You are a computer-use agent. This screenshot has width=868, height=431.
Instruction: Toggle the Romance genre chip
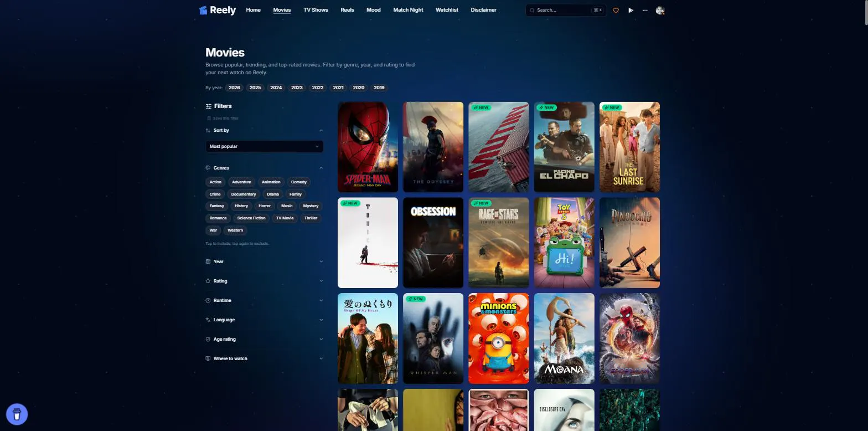coord(218,218)
